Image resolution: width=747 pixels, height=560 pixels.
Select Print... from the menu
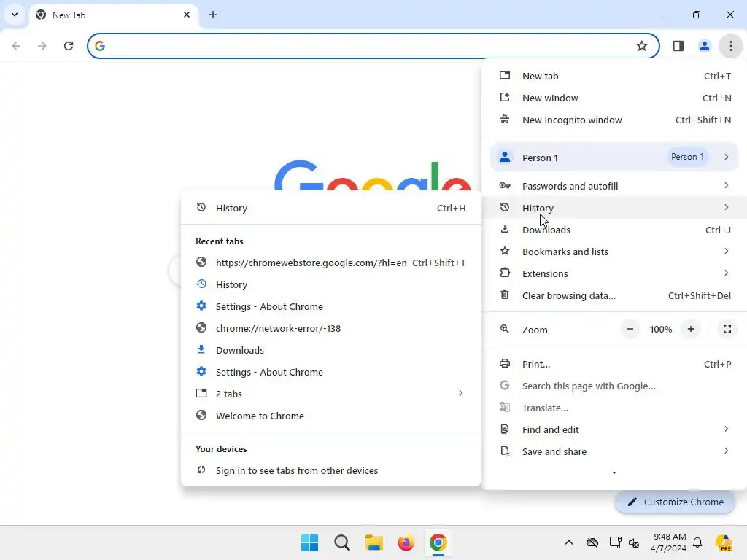[x=614, y=365]
